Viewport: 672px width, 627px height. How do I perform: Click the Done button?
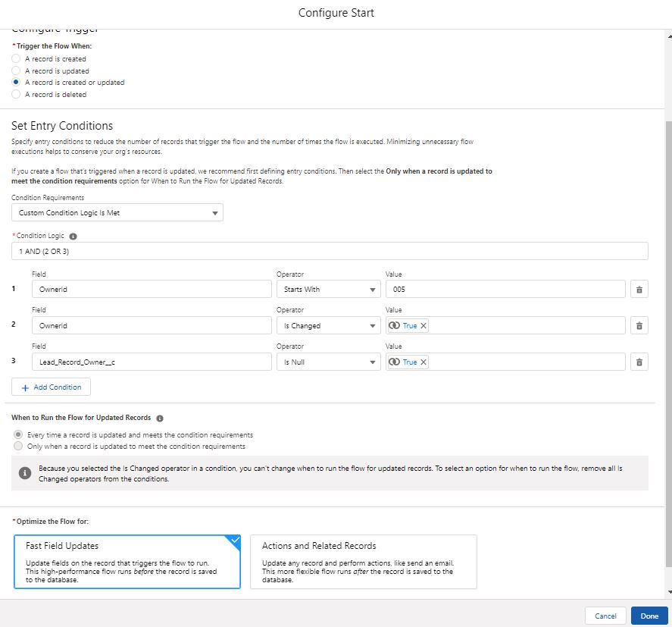point(649,616)
